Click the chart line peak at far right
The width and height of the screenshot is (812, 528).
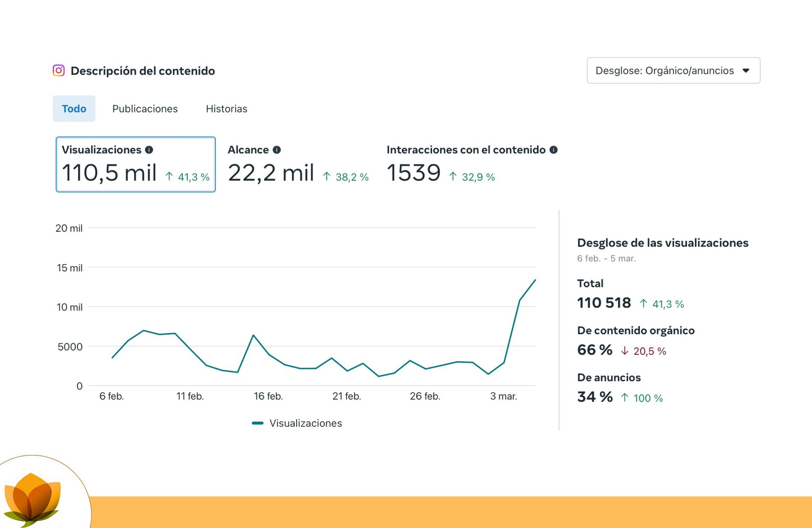[x=535, y=280]
